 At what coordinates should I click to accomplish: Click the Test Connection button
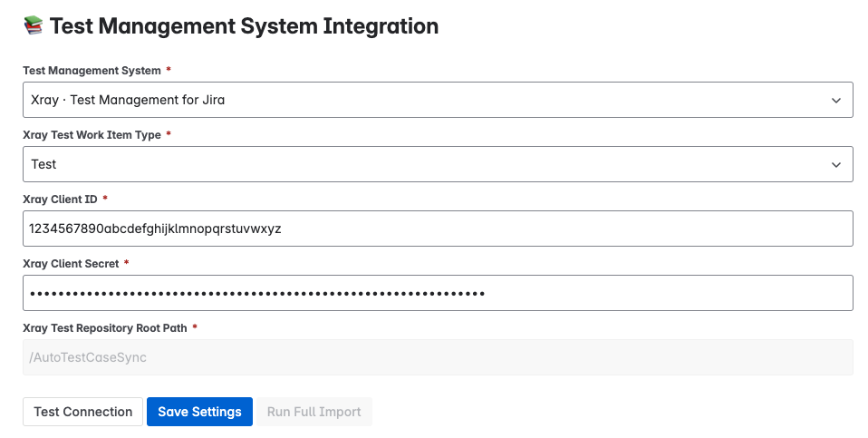click(x=83, y=412)
